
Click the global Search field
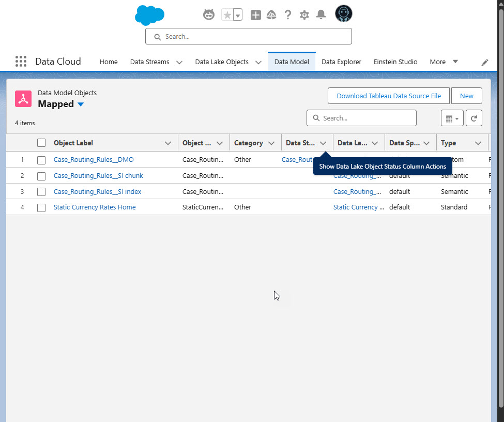coord(249,36)
